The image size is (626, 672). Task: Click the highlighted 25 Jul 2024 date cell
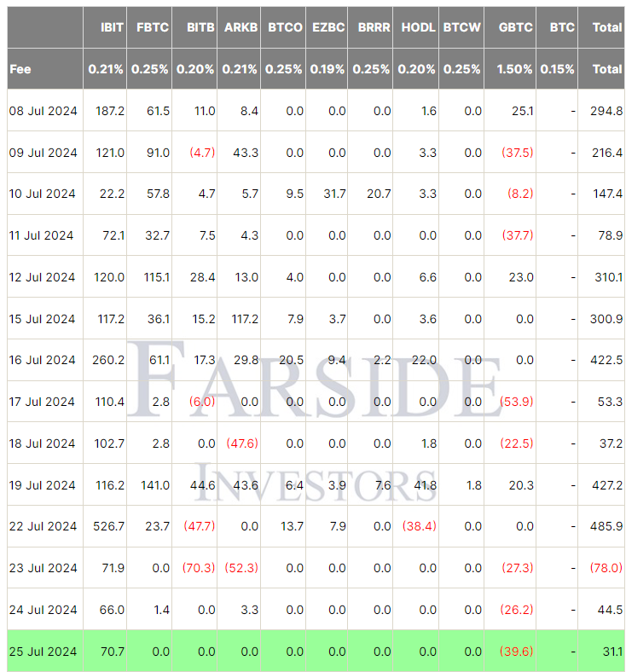click(43, 652)
